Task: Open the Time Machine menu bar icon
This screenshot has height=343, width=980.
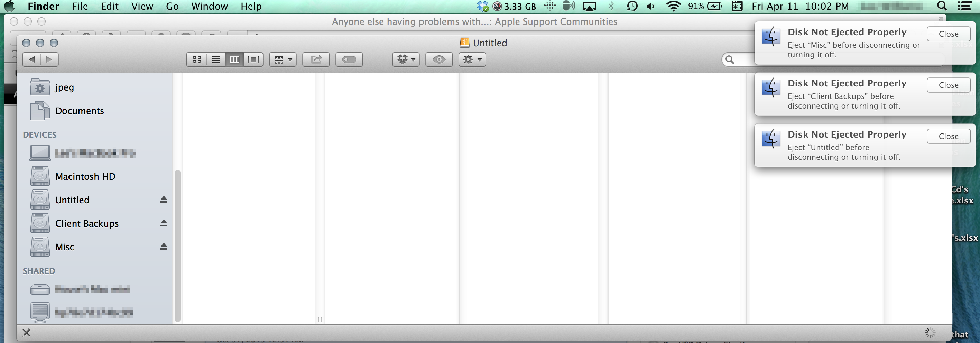Action: tap(632, 7)
